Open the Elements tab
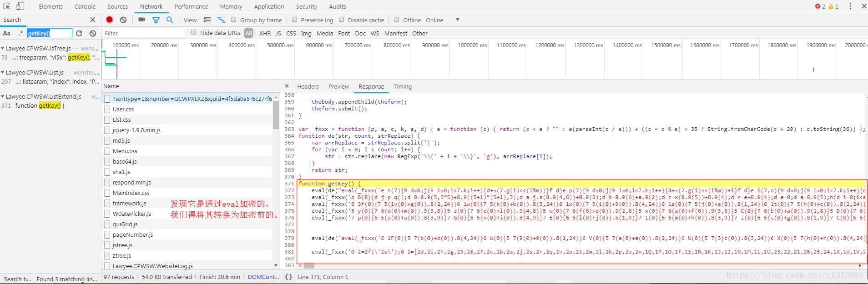The image size is (868, 284). (x=51, y=6)
